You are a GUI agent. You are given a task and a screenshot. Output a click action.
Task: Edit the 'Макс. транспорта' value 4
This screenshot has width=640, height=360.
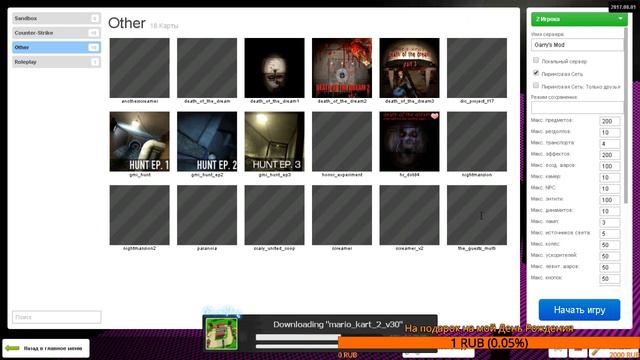click(610, 144)
